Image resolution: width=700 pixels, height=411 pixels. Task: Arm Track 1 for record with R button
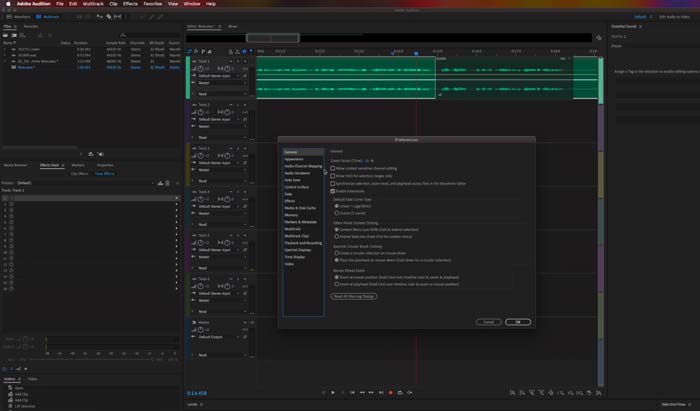245,61
